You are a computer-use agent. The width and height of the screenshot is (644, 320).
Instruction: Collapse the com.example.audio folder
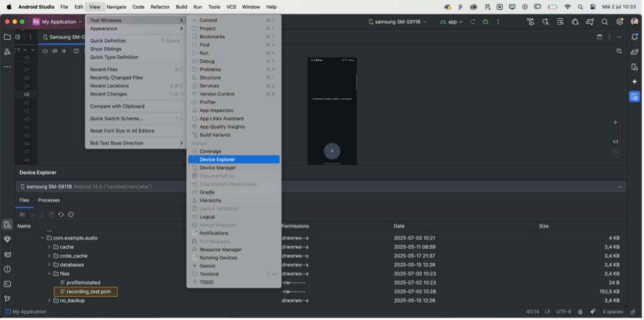pos(42,238)
